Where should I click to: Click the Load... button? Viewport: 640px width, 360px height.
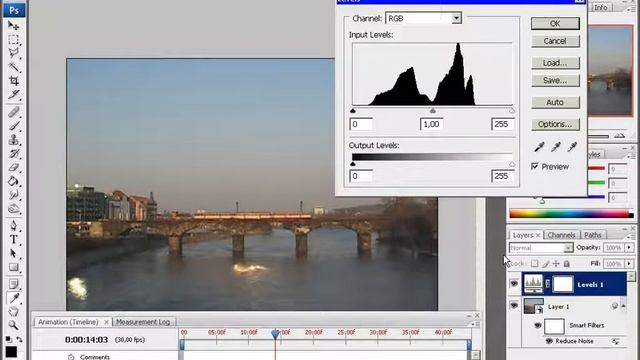pyautogui.click(x=555, y=63)
